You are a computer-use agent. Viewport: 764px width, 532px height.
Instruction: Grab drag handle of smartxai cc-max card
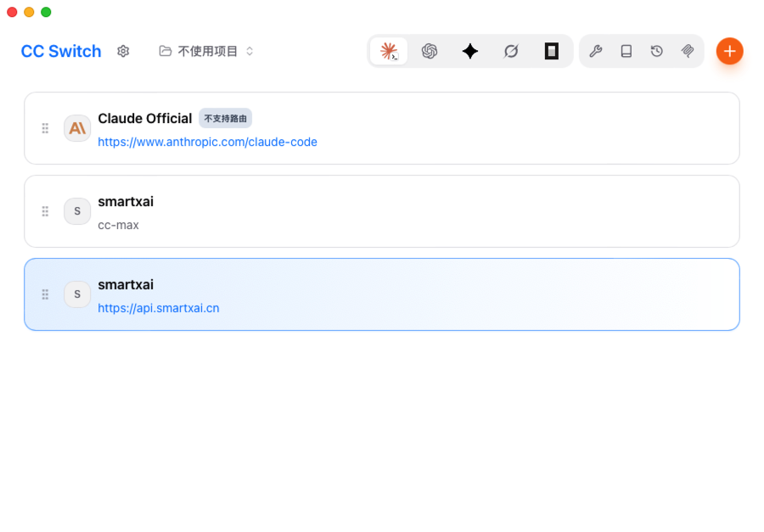coord(45,211)
